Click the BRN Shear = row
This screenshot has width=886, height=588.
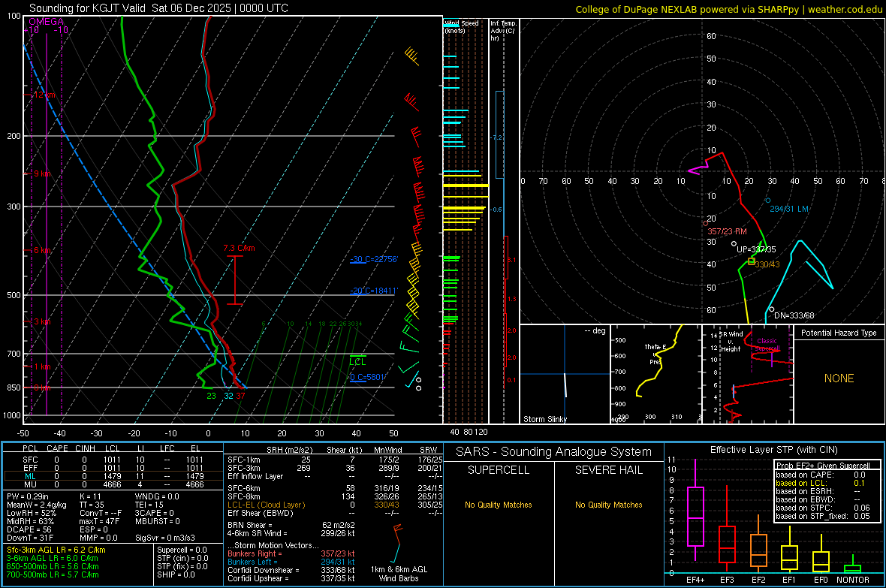click(291, 525)
